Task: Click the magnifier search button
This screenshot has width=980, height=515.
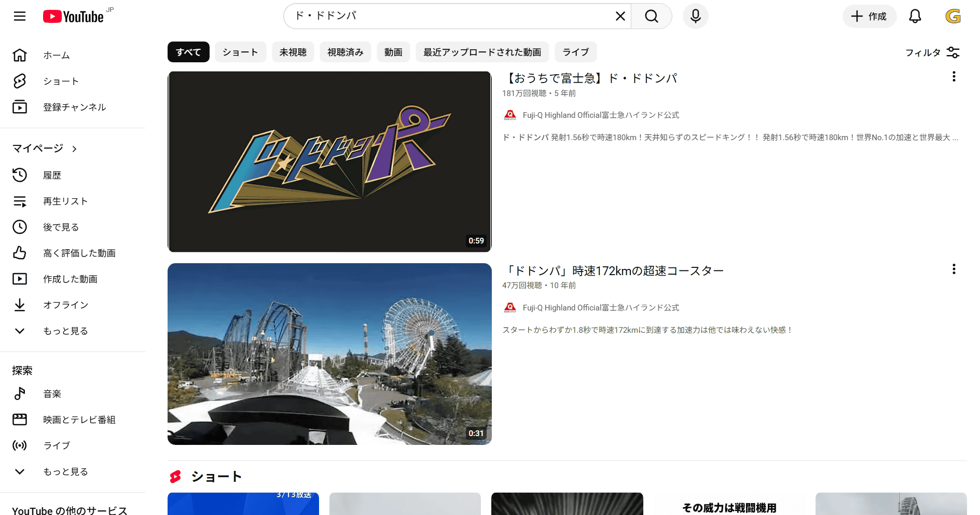Action: coord(652,17)
